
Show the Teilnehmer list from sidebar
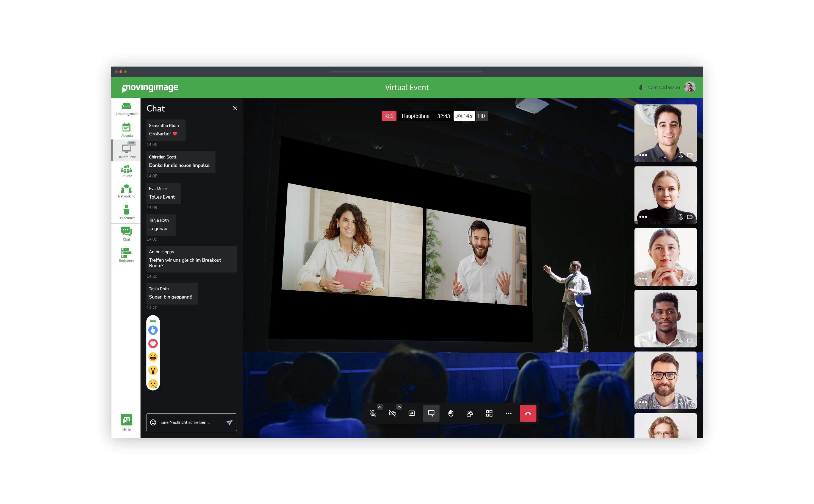tap(126, 212)
